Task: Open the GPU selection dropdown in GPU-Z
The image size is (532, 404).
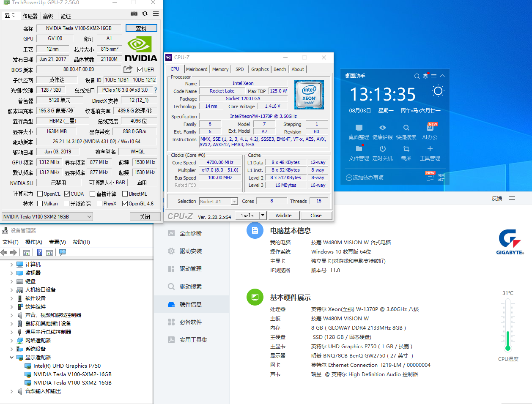Action: [x=47, y=216]
